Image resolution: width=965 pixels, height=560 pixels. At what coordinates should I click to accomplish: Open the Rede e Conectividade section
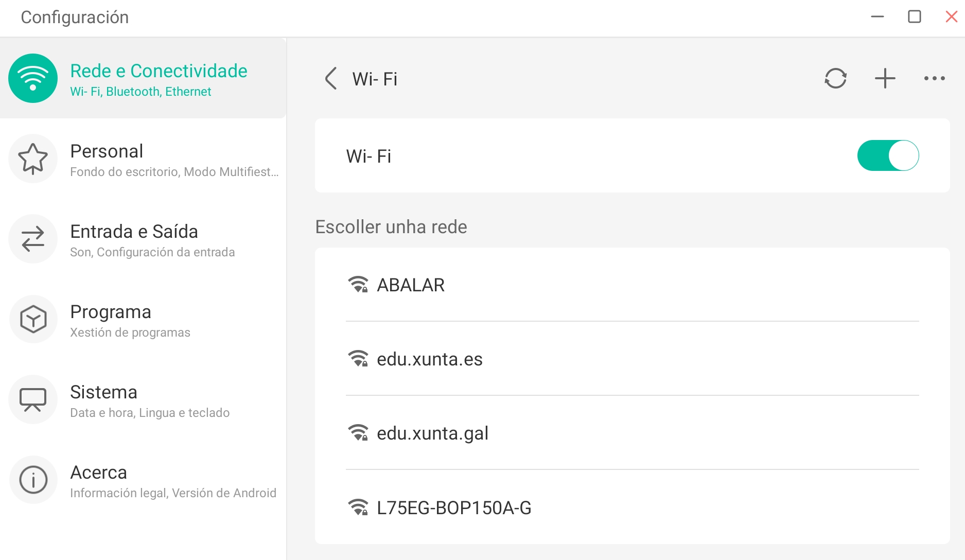(x=159, y=78)
